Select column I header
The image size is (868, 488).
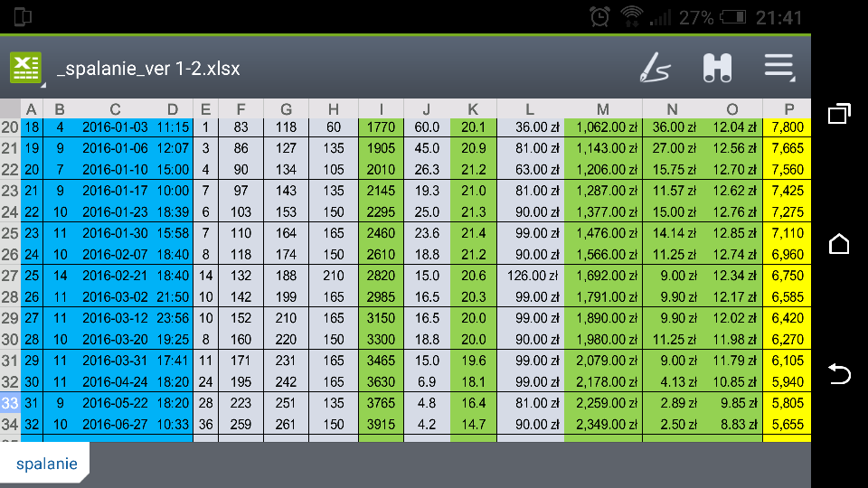click(381, 108)
